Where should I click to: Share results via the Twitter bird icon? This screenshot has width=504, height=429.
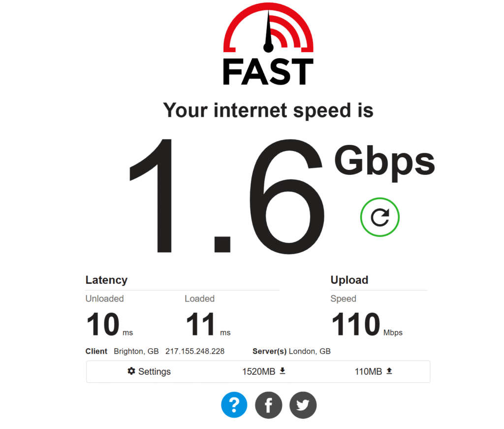pyautogui.click(x=303, y=405)
